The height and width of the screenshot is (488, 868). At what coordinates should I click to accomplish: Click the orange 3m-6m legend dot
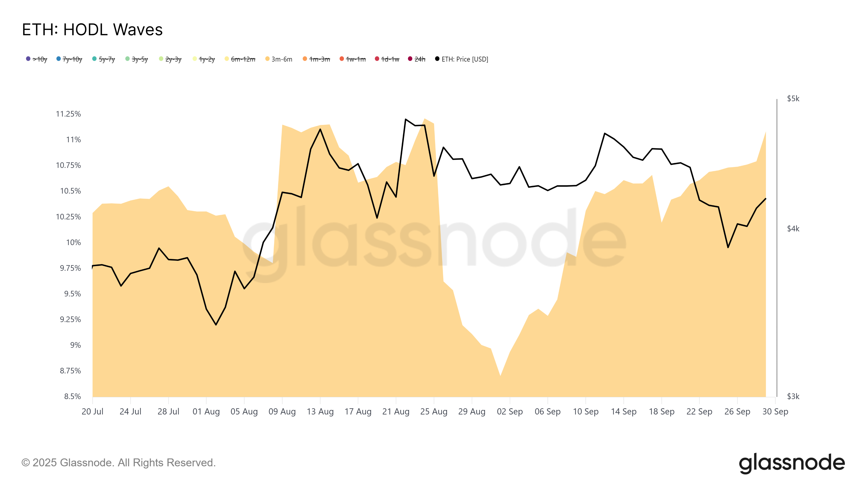coord(267,59)
